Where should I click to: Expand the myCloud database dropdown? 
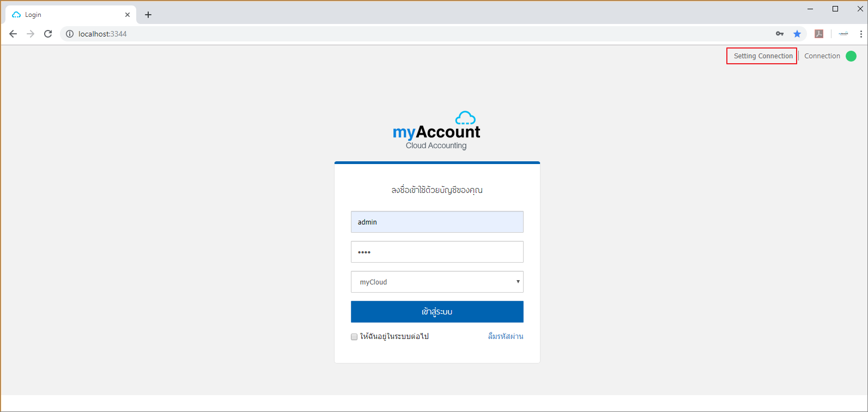[437, 282]
